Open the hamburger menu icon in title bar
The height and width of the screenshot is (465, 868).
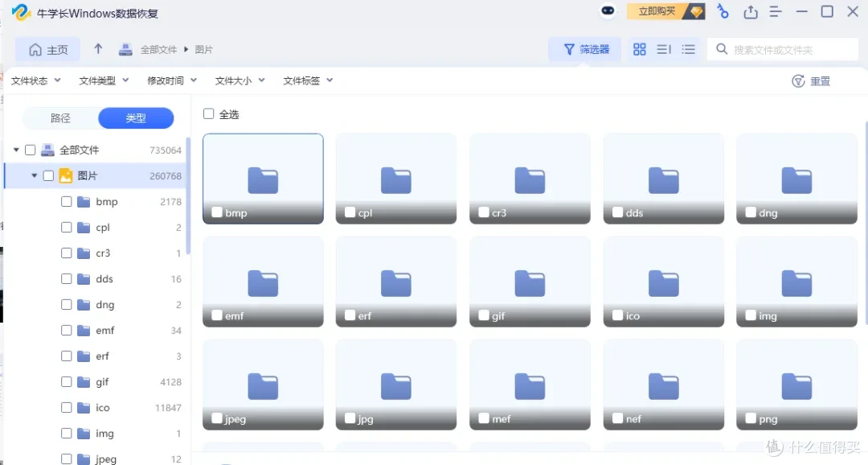[x=776, y=11]
